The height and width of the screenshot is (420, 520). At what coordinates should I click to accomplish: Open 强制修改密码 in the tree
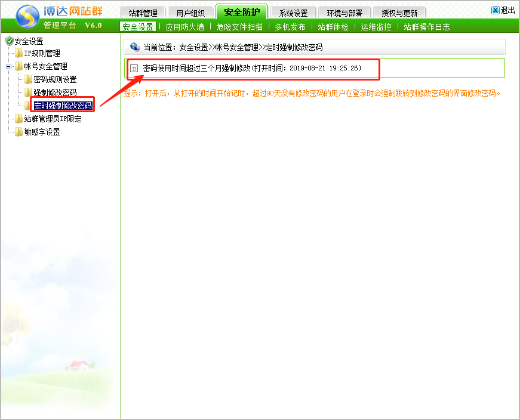55,92
